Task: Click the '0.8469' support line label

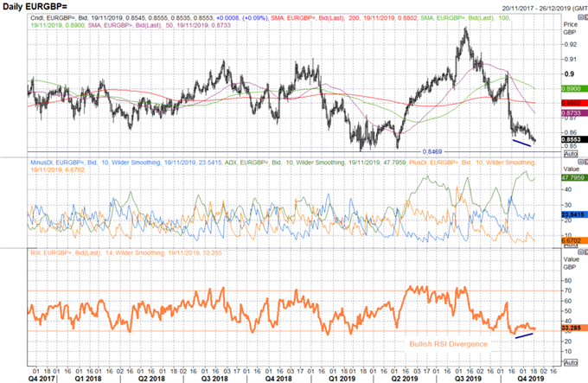Action: [x=432, y=152]
